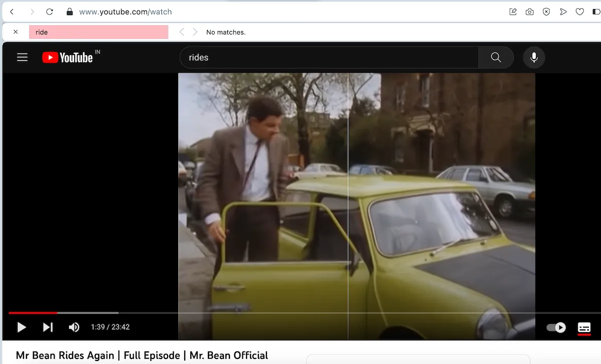Search with voice using microphone button

click(534, 58)
